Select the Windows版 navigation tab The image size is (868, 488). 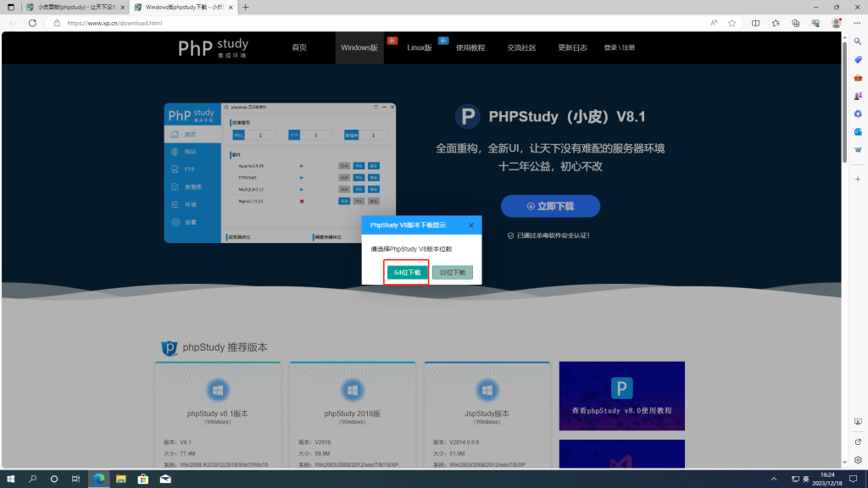(x=359, y=47)
